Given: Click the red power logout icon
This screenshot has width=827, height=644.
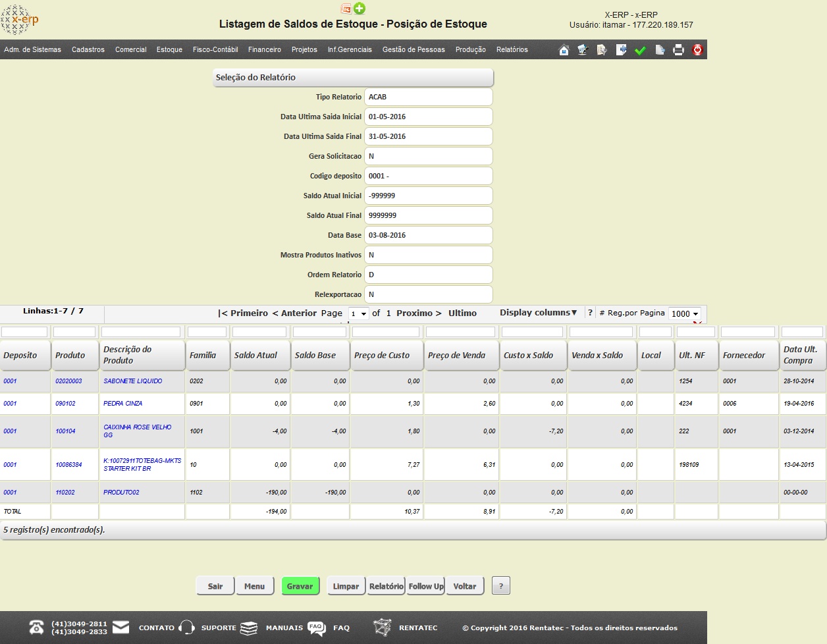Looking at the screenshot, I should 698,50.
